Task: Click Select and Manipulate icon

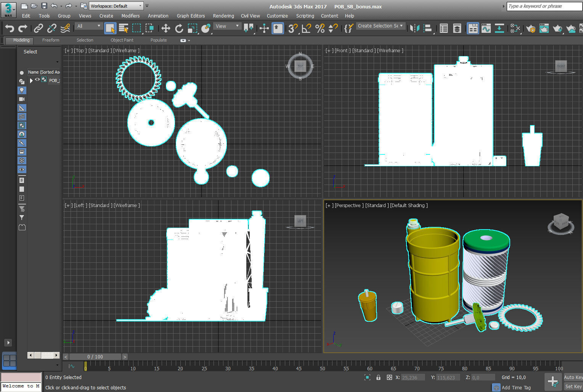Action: pos(264,28)
